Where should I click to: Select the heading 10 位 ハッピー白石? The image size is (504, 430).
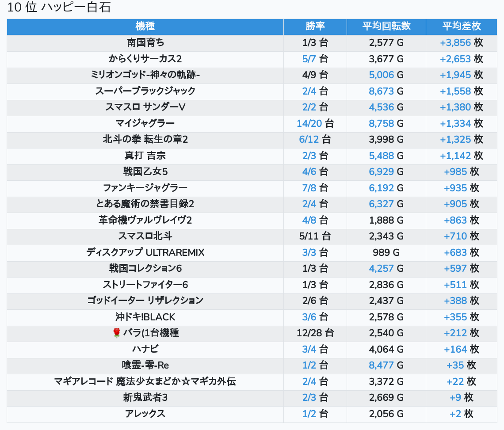59,8
